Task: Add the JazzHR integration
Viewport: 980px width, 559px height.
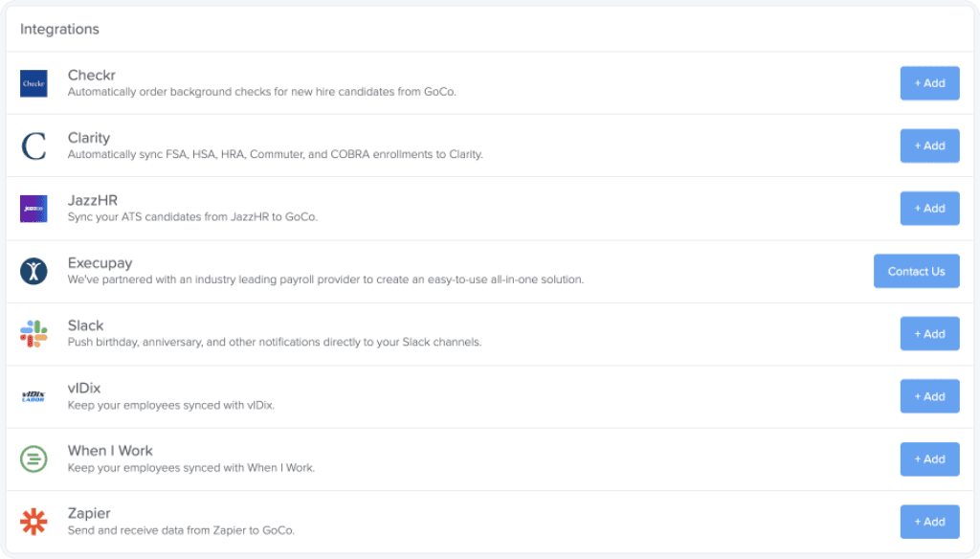Action: click(x=929, y=209)
